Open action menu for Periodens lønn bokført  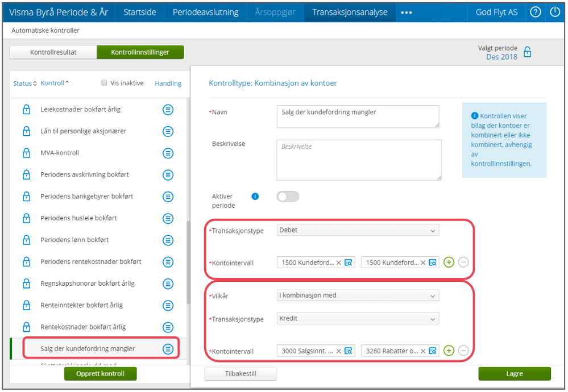168,240
